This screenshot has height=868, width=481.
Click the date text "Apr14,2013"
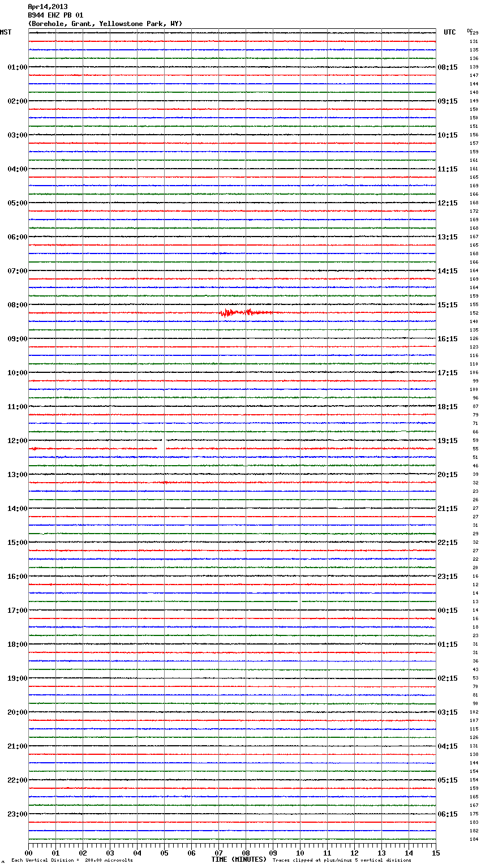coord(48,7)
